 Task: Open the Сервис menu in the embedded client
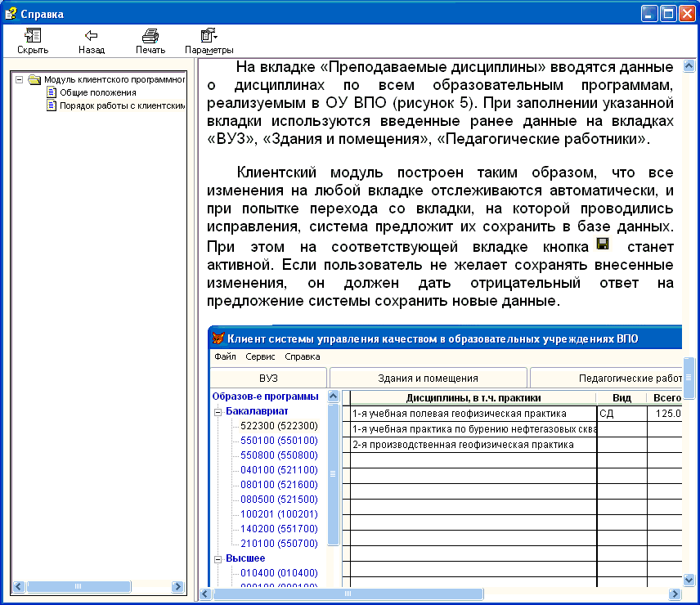[260, 356]
